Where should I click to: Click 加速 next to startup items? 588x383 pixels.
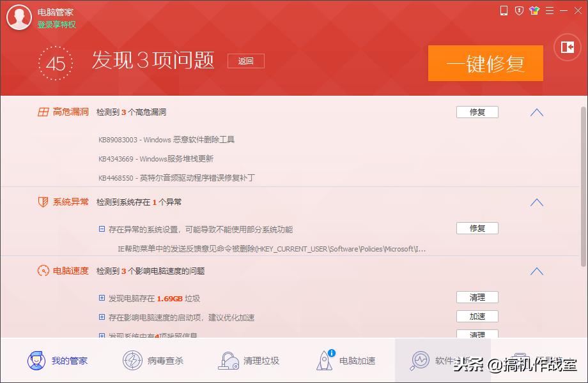tap(477, 316)
